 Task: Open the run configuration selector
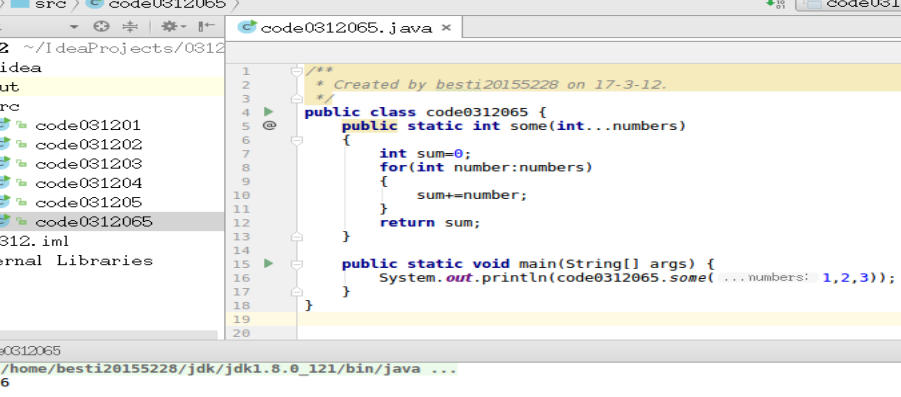[x=848, y=5]
